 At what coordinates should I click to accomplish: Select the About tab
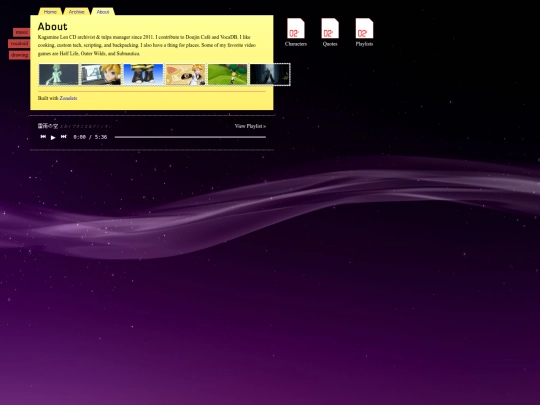(x=103, y=12)
